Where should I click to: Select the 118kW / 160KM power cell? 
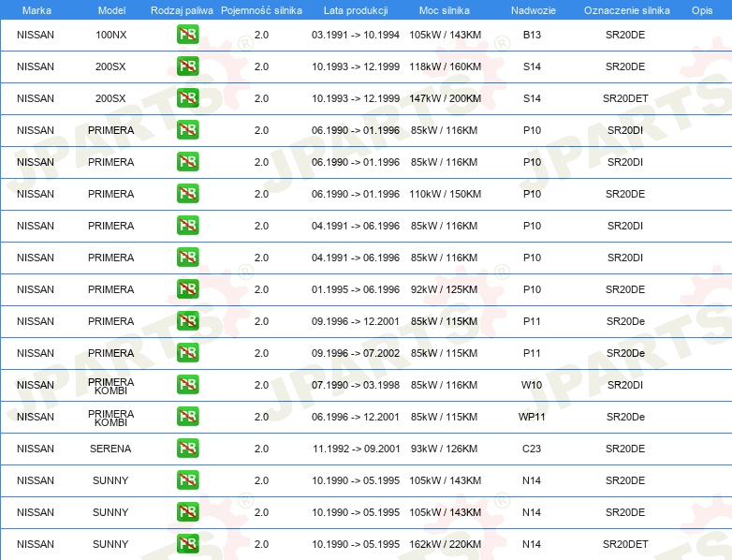tap(445, 66)
